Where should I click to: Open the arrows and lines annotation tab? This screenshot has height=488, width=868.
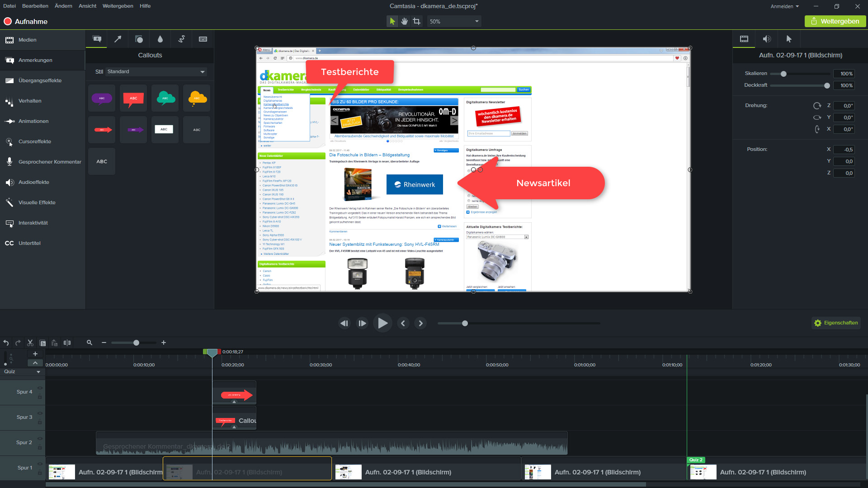[118, 39]
